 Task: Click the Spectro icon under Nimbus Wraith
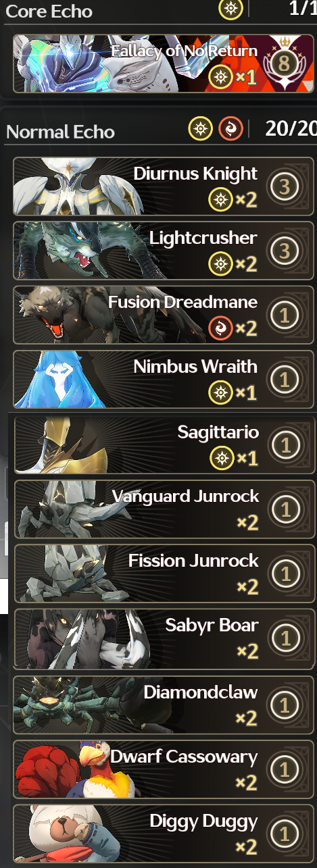click(x=220, y=393)
